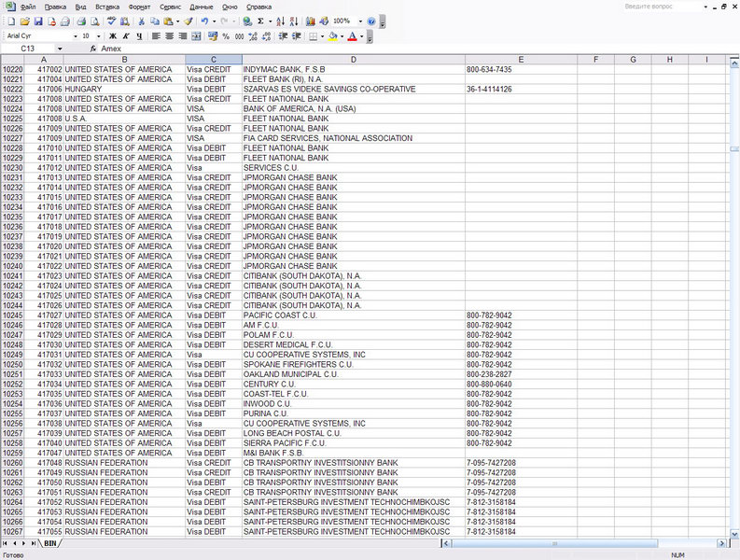
Task: Create a new blank workbook
Action: (12, 21)
